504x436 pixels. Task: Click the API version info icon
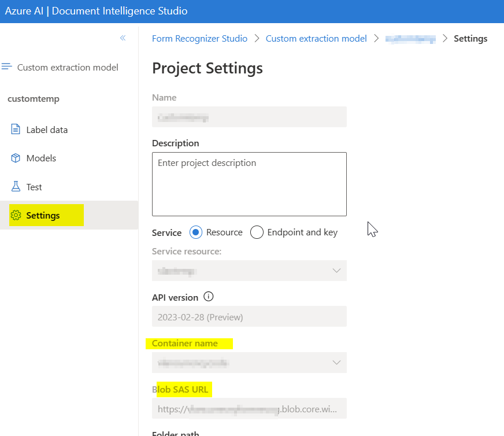(208, 296)
